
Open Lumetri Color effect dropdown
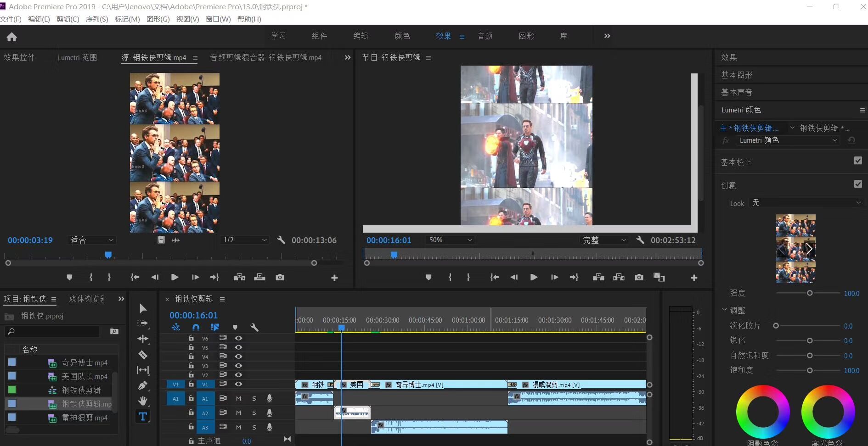tap(788, 140)
